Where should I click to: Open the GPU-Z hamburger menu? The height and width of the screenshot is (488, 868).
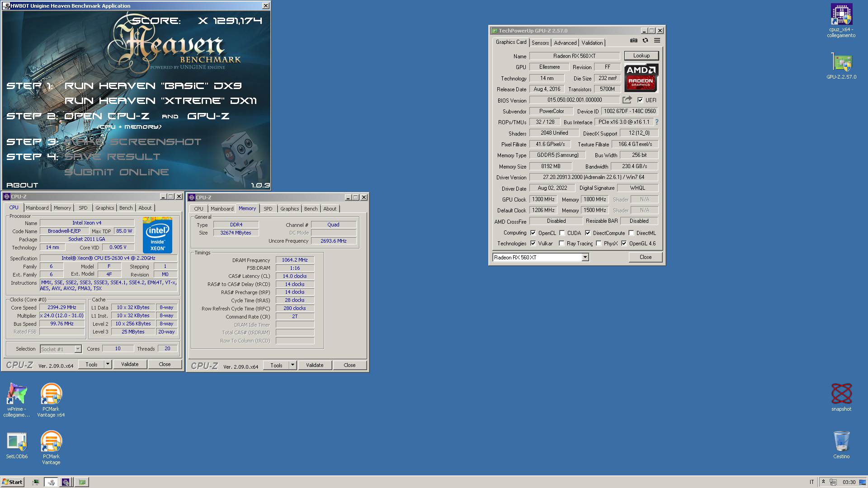[657, 41]
